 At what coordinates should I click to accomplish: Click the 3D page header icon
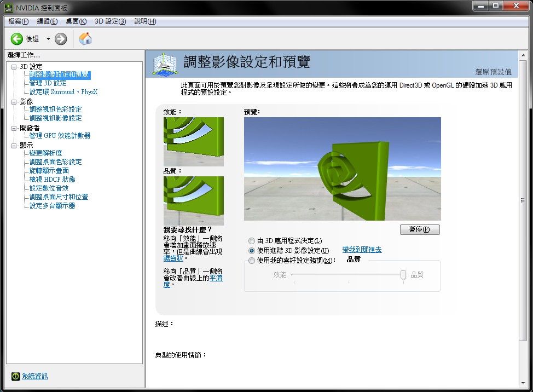[x=165, y=64]
